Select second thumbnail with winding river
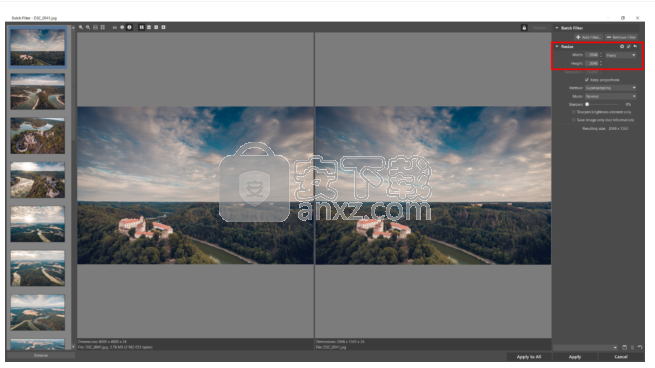 (x=38, y=91)
